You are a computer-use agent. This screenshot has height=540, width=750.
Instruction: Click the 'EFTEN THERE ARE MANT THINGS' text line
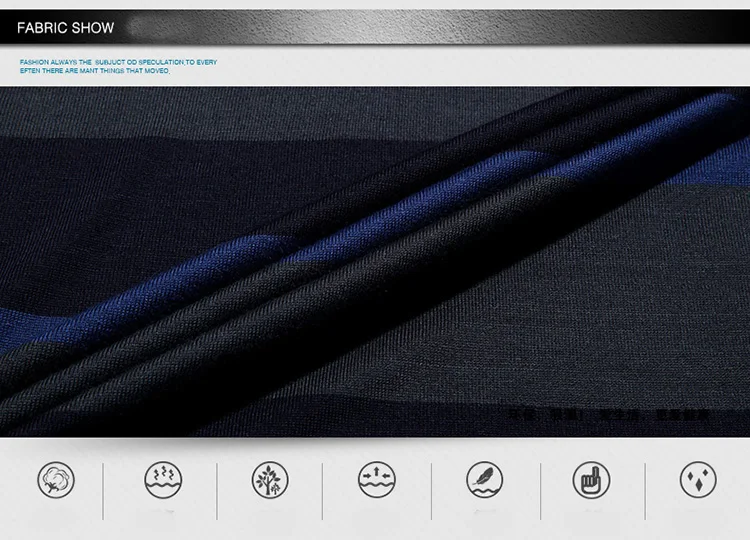(95, 71)
